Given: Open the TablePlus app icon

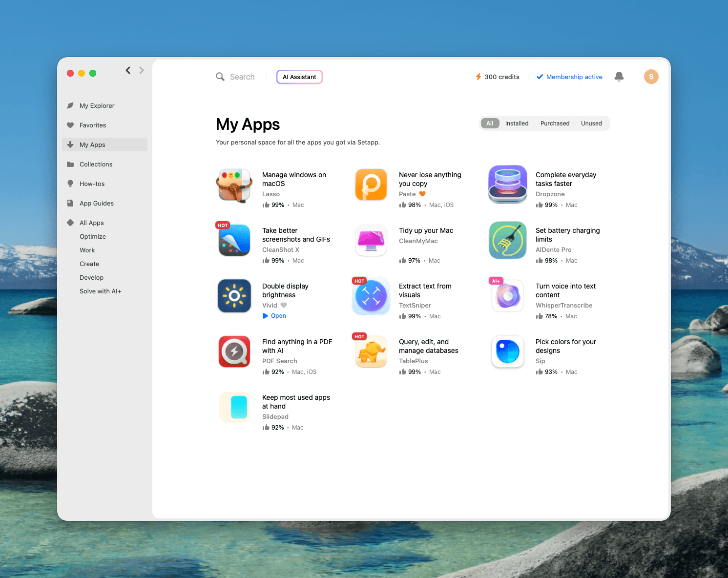Looking at the screenshot, I should 371,351.
